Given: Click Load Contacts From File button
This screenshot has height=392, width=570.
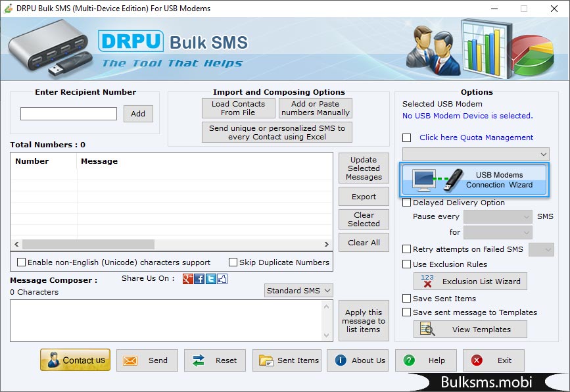Looking at the screenshot, I should (x=239, y=108).
